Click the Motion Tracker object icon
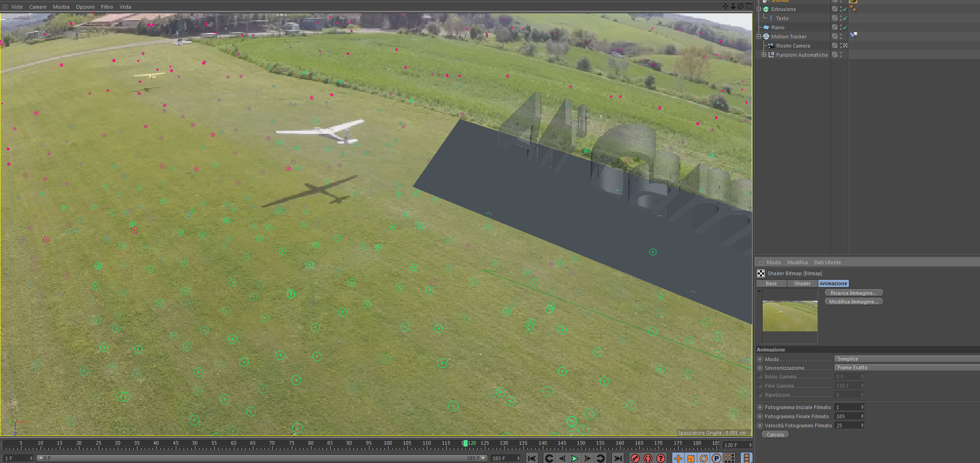Screen dimensions: 980x463 coord(766,37)
